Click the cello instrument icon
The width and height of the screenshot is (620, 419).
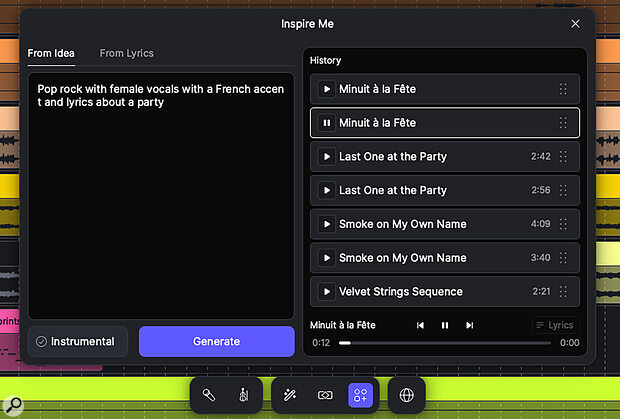point(242,395)
